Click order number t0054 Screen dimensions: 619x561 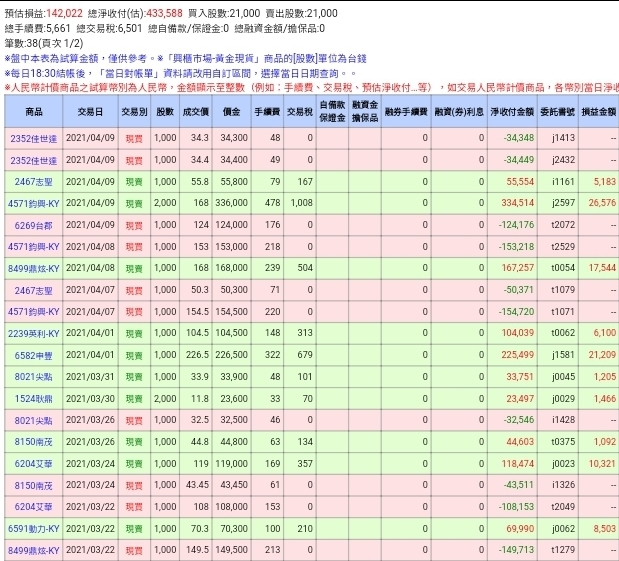coord(563,268)
